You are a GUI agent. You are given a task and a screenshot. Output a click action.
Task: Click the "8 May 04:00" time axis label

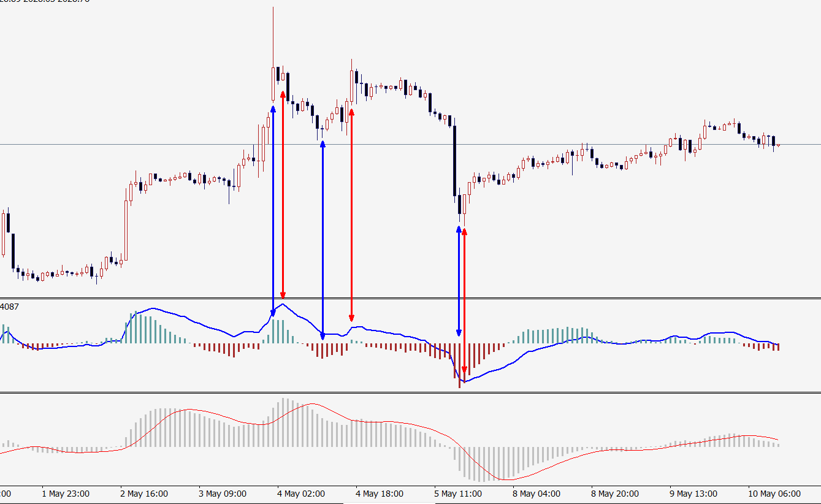[537, 494]
